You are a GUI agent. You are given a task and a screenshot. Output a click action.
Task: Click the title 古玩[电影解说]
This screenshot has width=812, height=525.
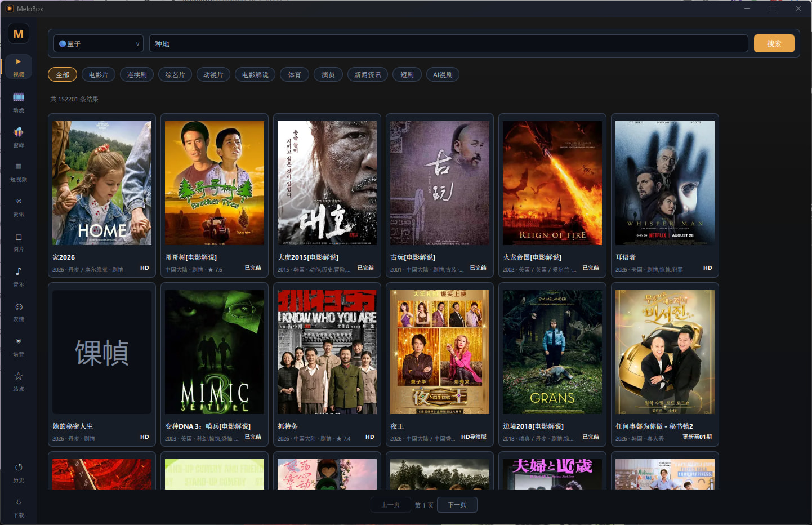click(x=413, y=257)
